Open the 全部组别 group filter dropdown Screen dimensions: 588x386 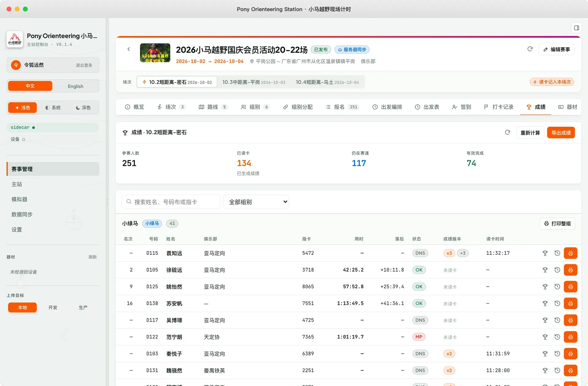(256, 202)
